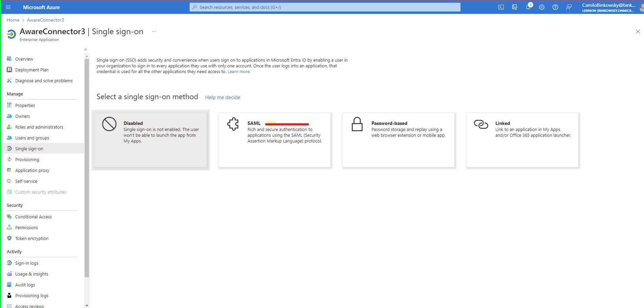644x308 pixels.
Task: Select the Users and groups sidebar icon
Action: click(9, 138)
